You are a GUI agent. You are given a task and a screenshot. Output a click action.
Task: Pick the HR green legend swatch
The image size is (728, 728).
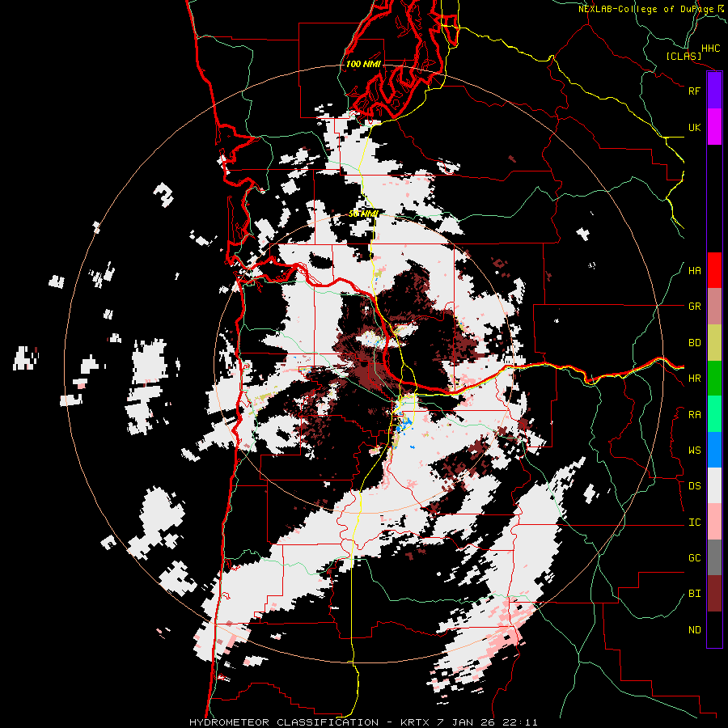[x=714, y=378]
